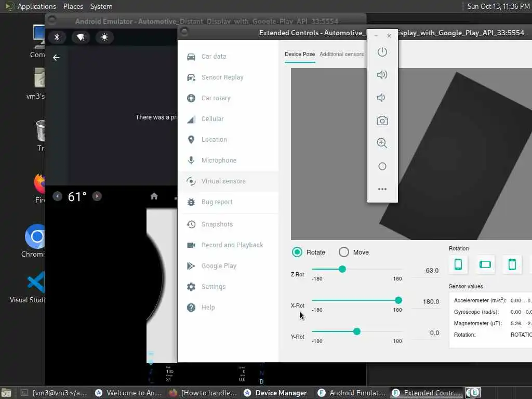
Task: Select the third Rotation icon (reverse portrait)
Action: point(512,264)
